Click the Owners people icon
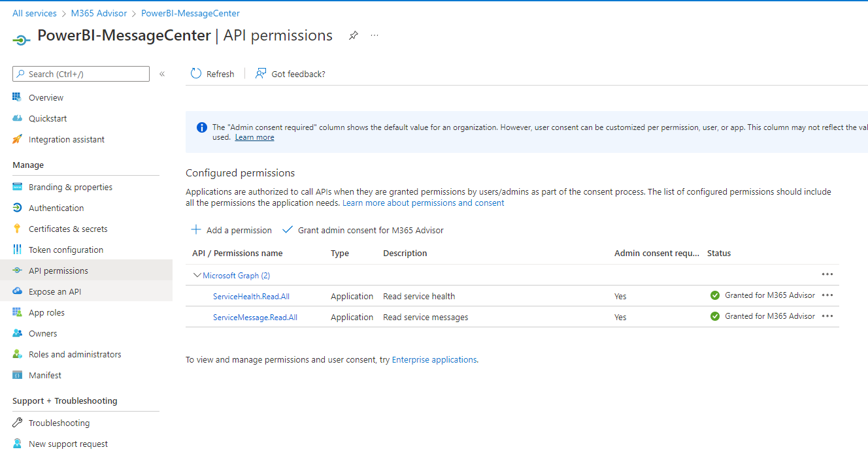 pos(17,333)
